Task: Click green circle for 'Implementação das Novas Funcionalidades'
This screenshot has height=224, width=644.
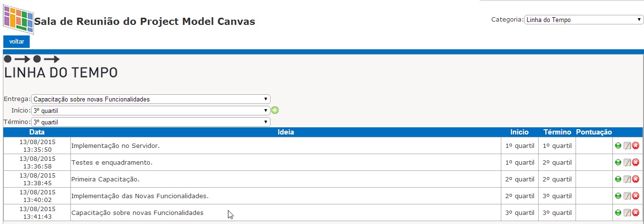Action: point(618,196)
